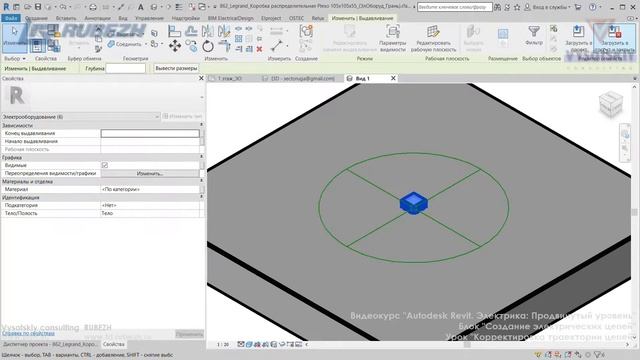Click the Depth (Глубина) input field
The width and height of the screenshot is (640, 360).
tap(125, 69)
